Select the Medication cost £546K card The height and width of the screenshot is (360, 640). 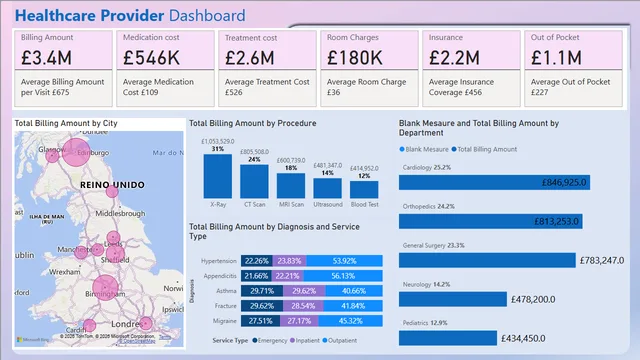point(165,50)
